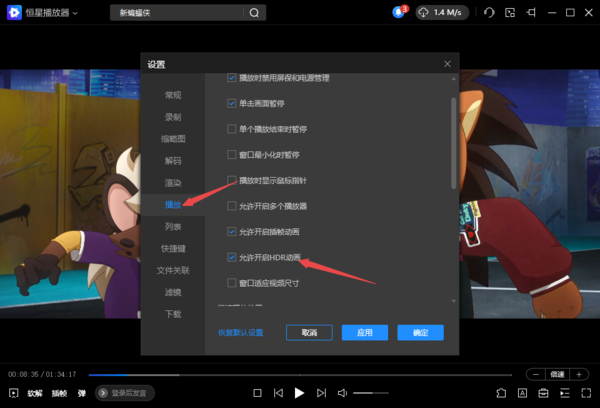Click the 00:08:35 / 01:34:17 time display
Viewport: 600px width, 408px height.
[42, 374]
